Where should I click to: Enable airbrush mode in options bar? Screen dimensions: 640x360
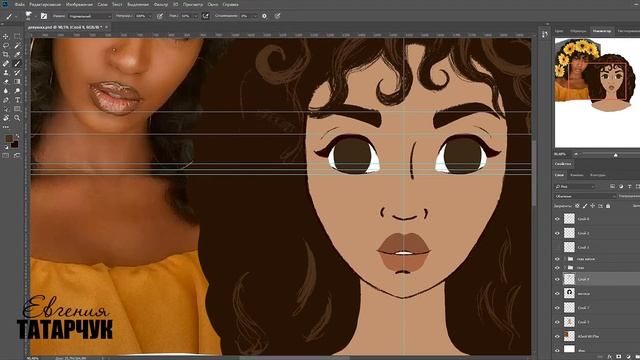pos(205,16)
